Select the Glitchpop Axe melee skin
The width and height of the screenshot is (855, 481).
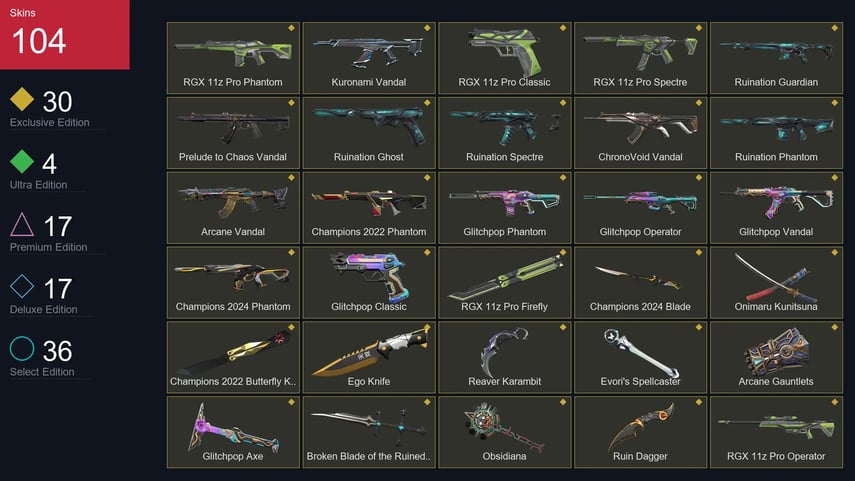tap(233, 432)
